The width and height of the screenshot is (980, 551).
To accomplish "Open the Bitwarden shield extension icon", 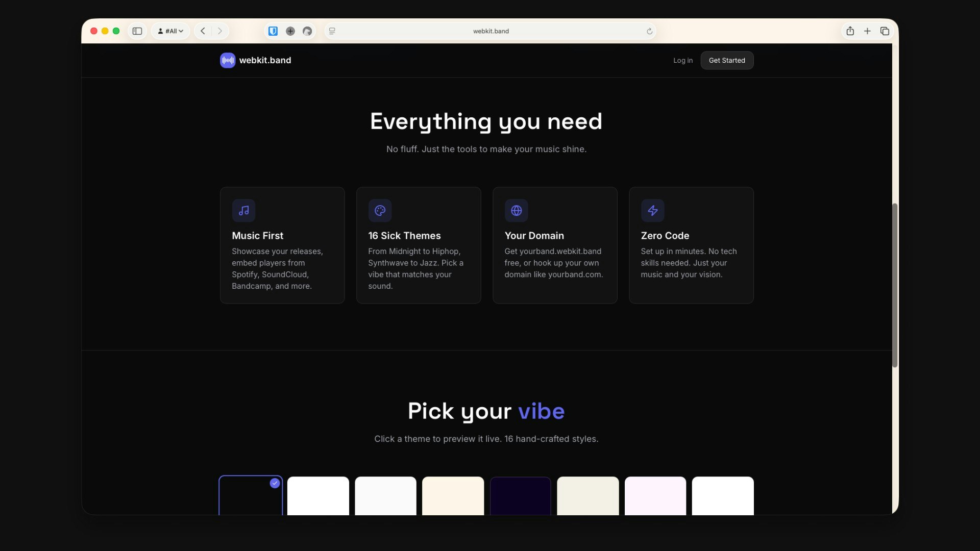I will pyautogui.click(x=273, y=31).
